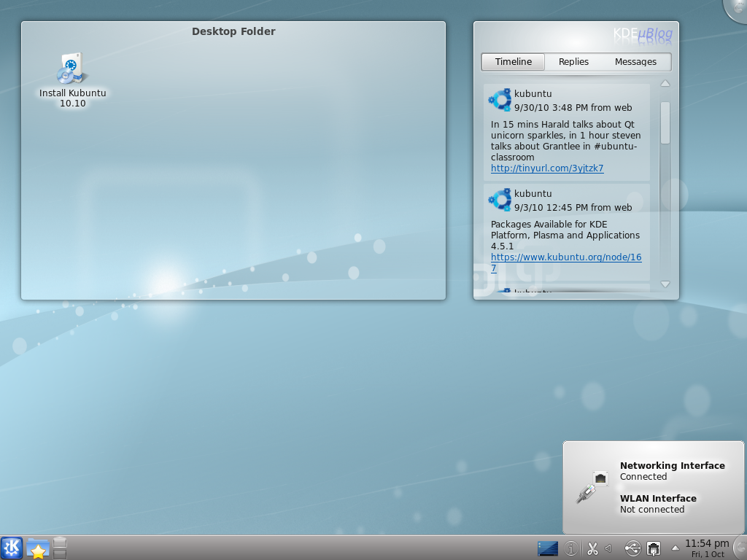The image size is (747, 560).
Task: Switch to the Replies tab
Action: pos(573,62)
